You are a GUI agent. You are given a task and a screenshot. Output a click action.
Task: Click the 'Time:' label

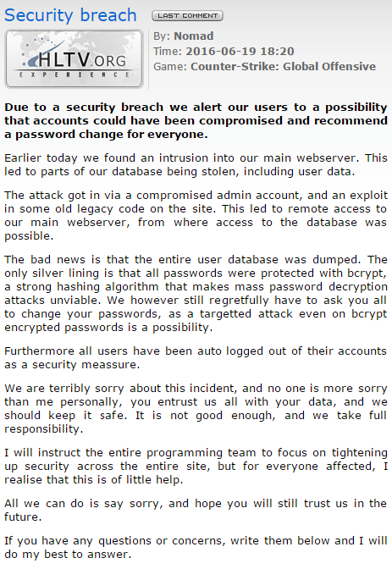click(168, 51)
